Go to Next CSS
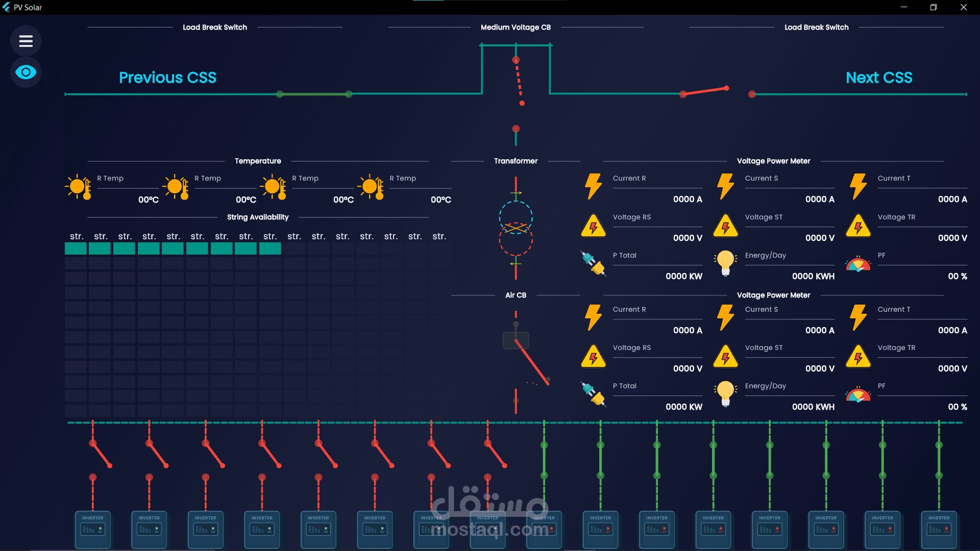 click(x=879, y=78)
